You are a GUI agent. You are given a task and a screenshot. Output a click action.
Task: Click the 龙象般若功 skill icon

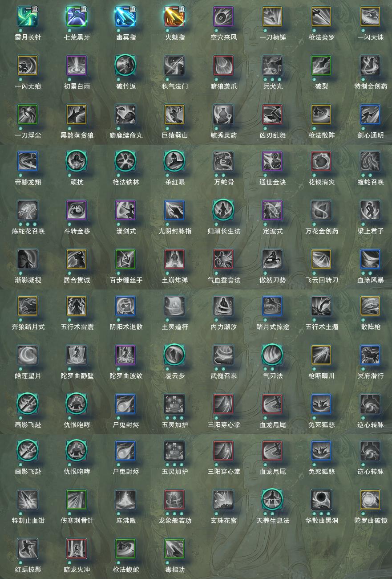(174, 500)
